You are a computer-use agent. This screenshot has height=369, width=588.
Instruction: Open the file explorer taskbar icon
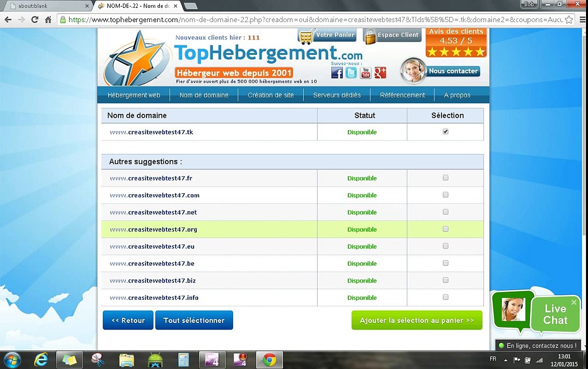click(x=127, y=360)
